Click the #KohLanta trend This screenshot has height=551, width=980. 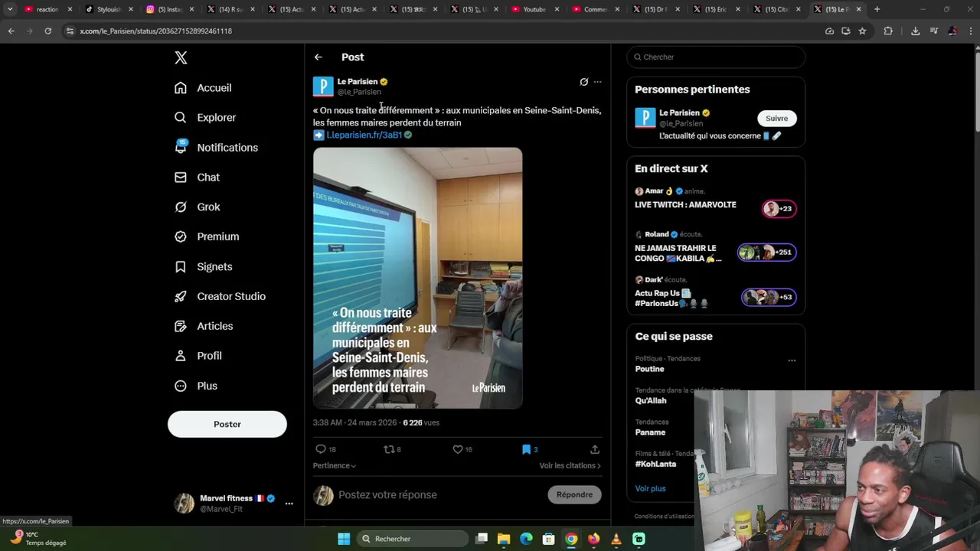[655, 465]
